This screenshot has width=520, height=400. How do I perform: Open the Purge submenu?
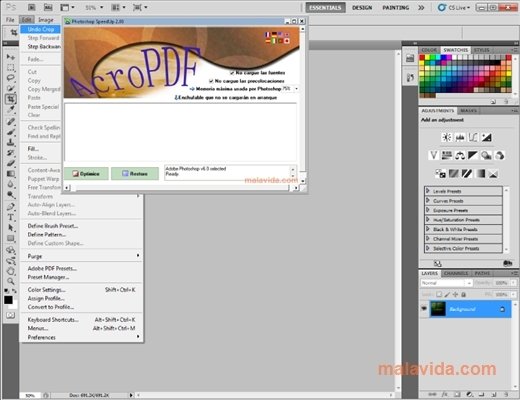coord(82,256)
